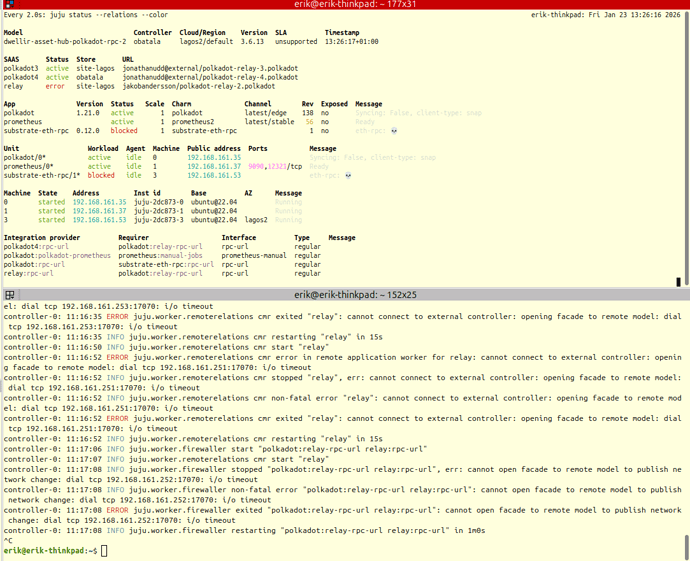Click the upper terminal title 'erik@erik-thinkpad: ~ 177x31'
The image size is (690, 561).
pyautogui.click(x=355, y=4)
